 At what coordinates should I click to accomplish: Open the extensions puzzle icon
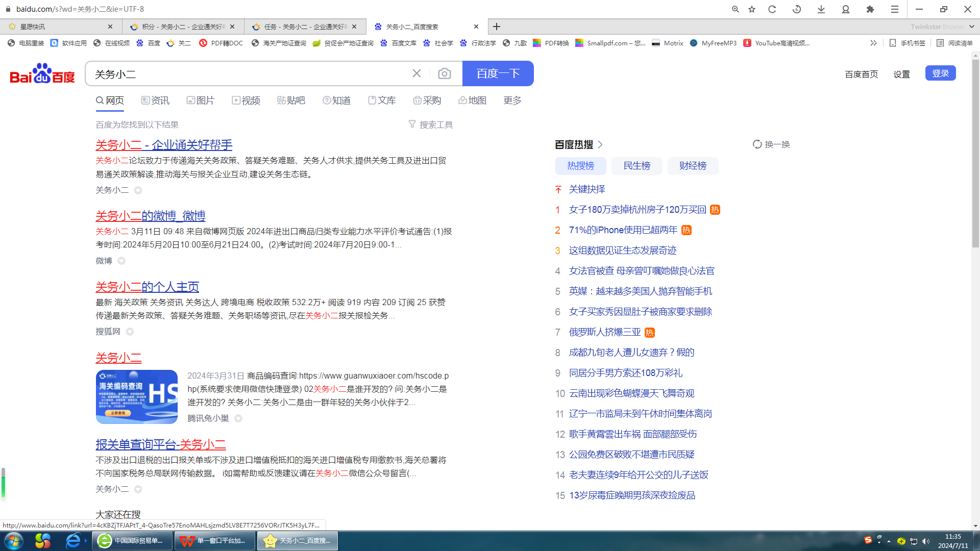click(x=870, y=9)
